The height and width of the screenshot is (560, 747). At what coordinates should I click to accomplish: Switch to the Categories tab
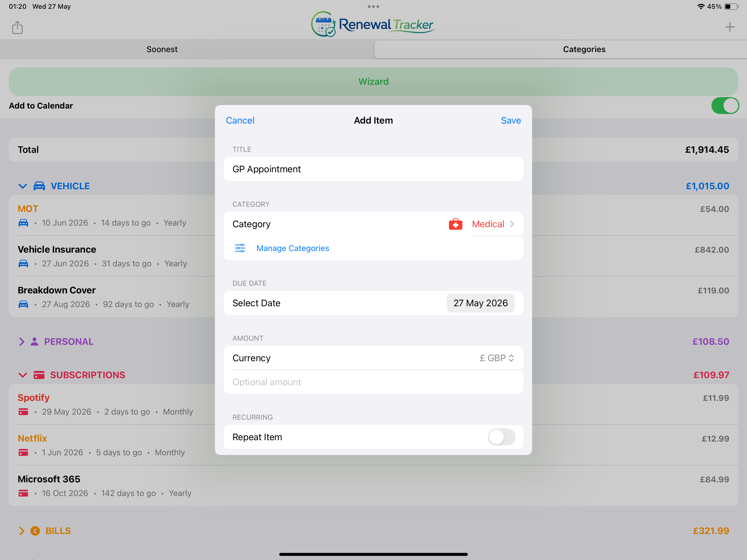click(x=584, y=49)
